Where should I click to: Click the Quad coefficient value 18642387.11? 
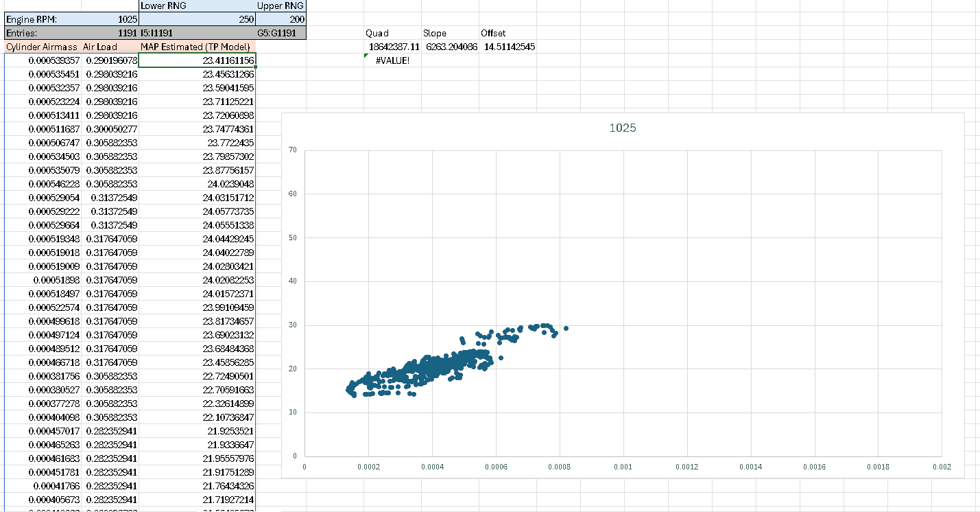[394, 47]
